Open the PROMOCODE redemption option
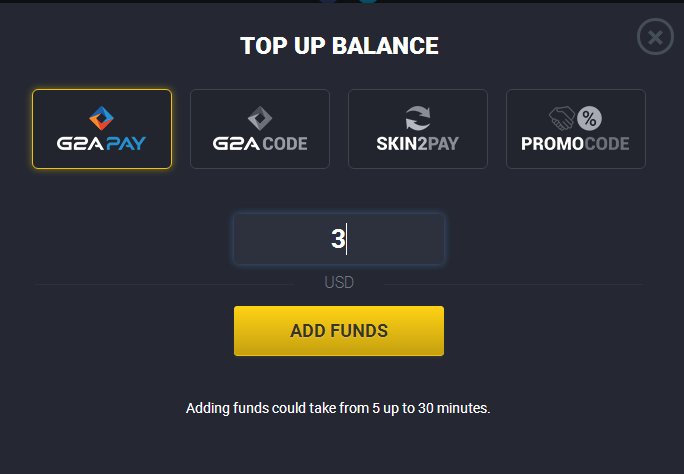Image resolution: width=684 pixels, height=474 pixels. (576, 129)
